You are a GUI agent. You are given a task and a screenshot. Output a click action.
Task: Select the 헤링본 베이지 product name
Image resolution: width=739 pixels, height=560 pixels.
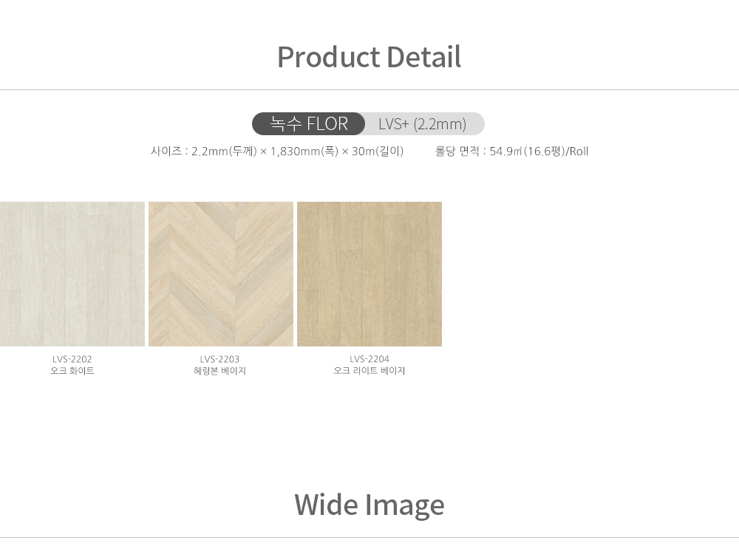point(219,371)
